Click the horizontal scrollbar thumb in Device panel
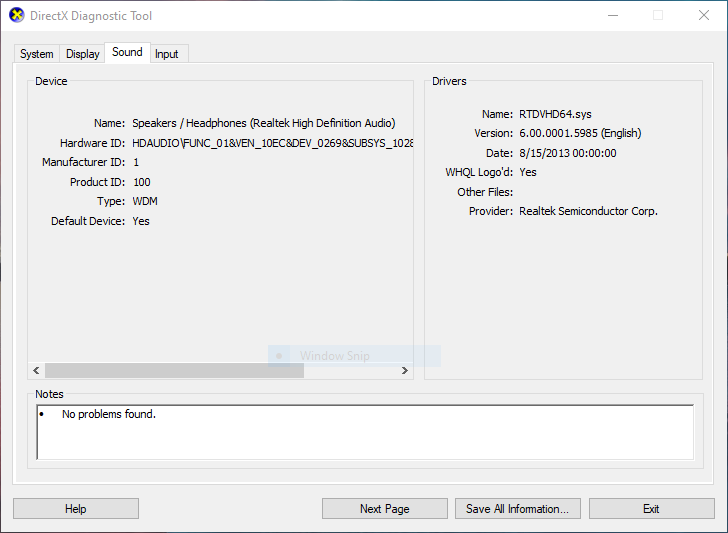This screenshot has height=533, width=728. coord(174,370)
